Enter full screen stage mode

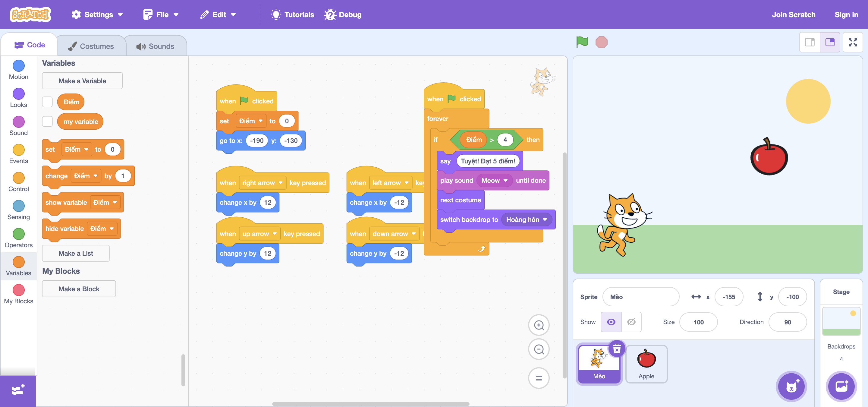tap(853, 42)
